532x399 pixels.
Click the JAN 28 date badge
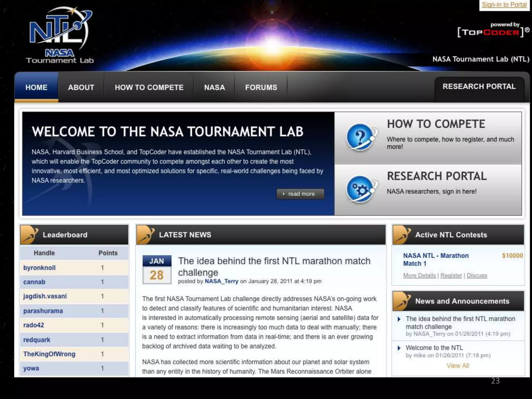[157, 269]
